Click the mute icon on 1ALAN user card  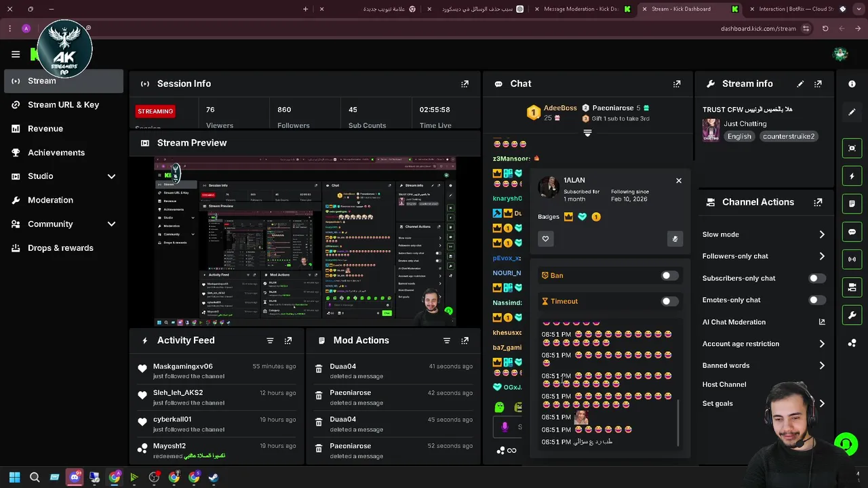click(x=675, y=239)
